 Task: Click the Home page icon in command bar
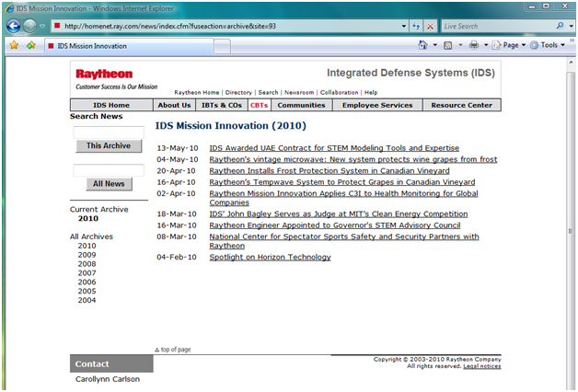point(422,45)
